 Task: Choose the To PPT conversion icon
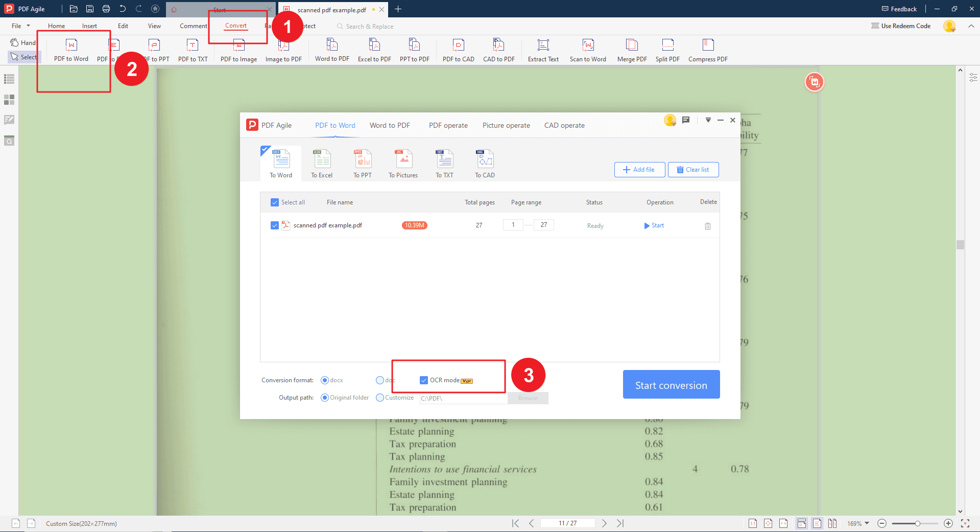[363, 164]
